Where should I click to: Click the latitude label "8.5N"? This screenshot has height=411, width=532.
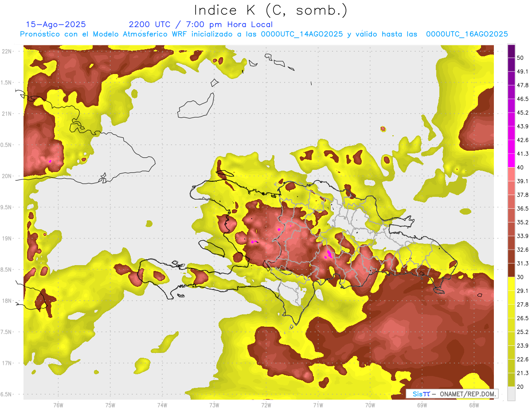(x=6, y=270)
